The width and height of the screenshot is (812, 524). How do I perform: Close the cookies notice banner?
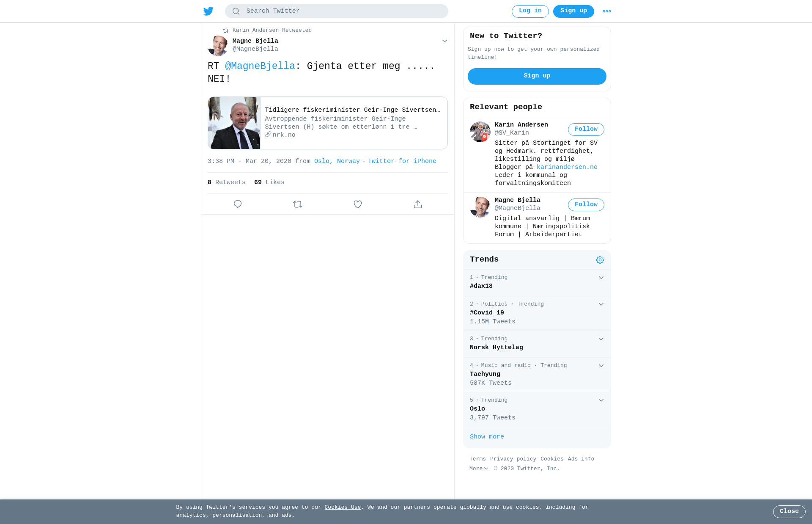click(789, 512)
